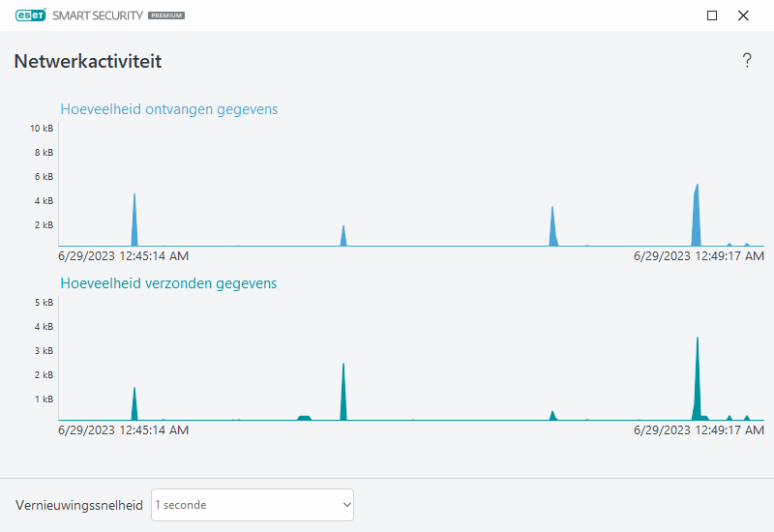
Task: Click the 12:45:14 AM timestamp under received graph
Action: tap(123, 256)
